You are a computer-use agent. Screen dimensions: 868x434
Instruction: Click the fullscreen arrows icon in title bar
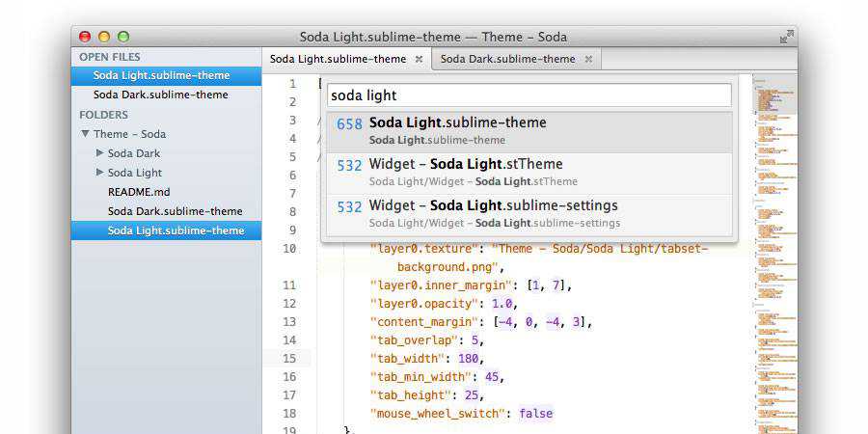pos(787,37)
